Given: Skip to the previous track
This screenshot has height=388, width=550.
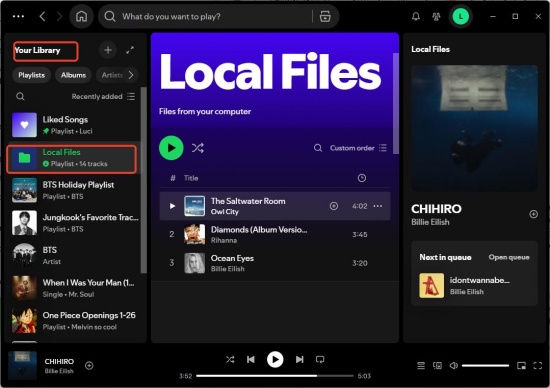Looking at the screenshot, I should click(251, 359).
